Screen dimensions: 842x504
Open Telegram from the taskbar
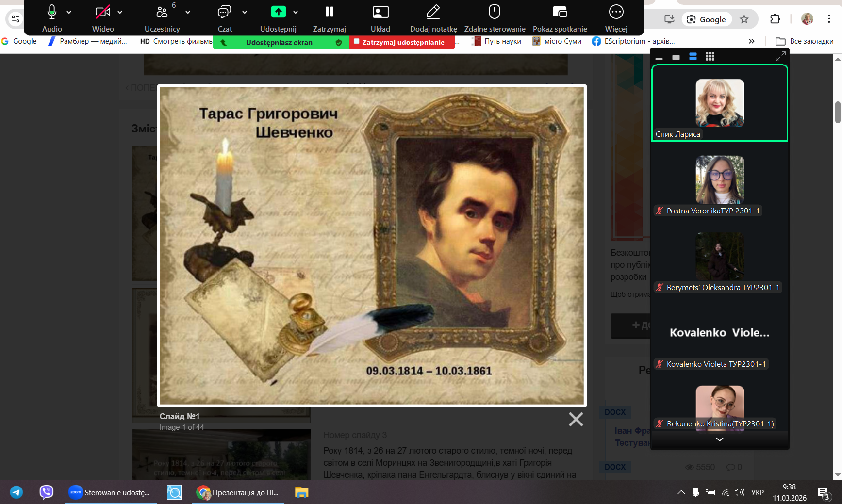tap(17, 492)
